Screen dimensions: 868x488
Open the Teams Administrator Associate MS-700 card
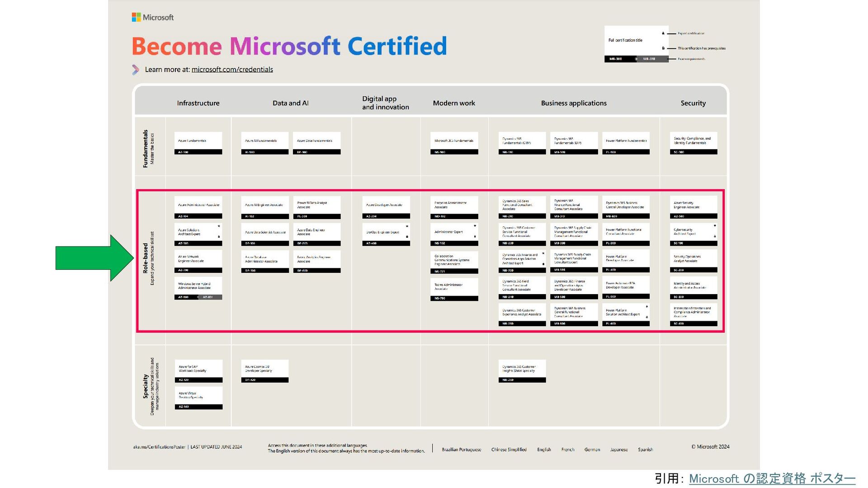pyautogui.click(x=454, y=290)
